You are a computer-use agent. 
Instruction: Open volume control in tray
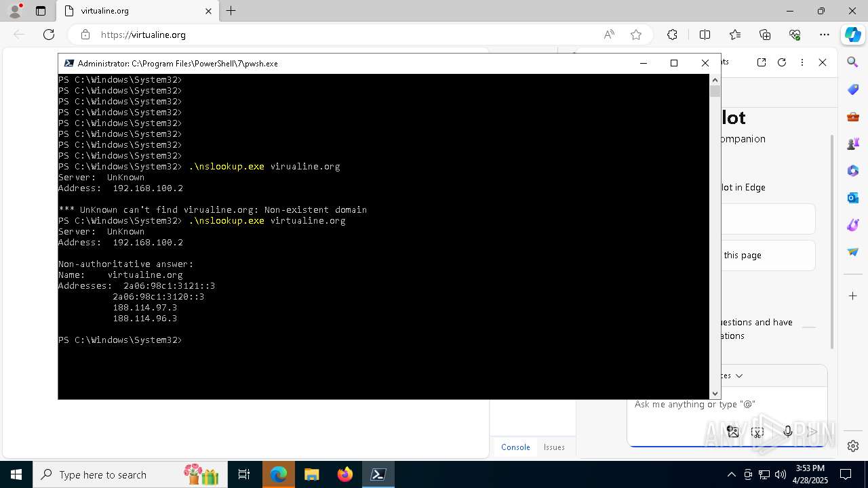point(780,474)
